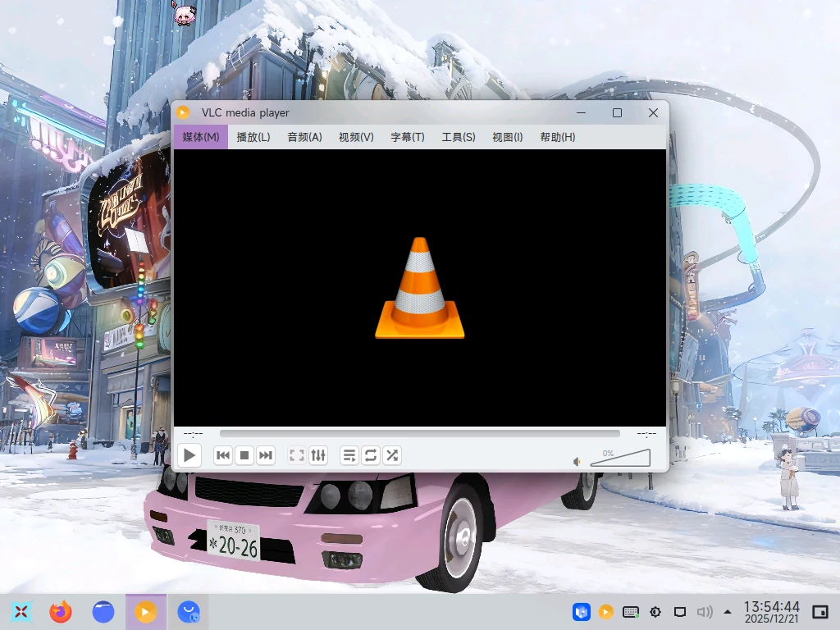
Task: Click the VLC cone in video area
Action: point(419,288)
